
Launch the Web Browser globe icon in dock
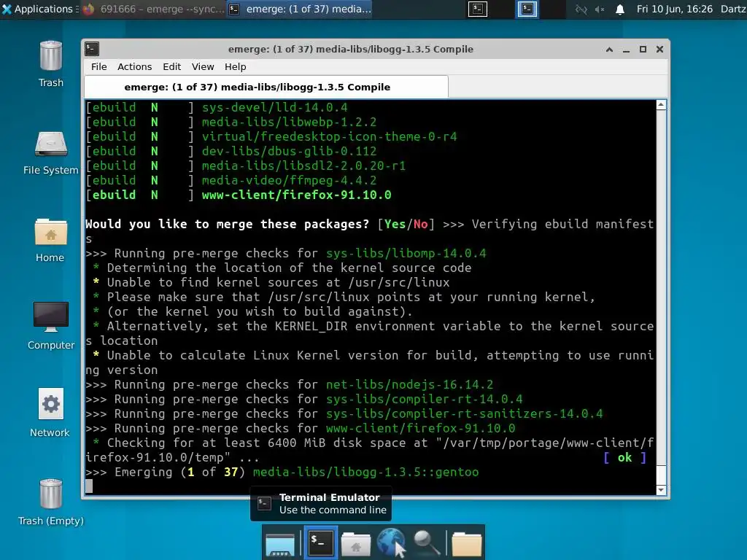391,542
